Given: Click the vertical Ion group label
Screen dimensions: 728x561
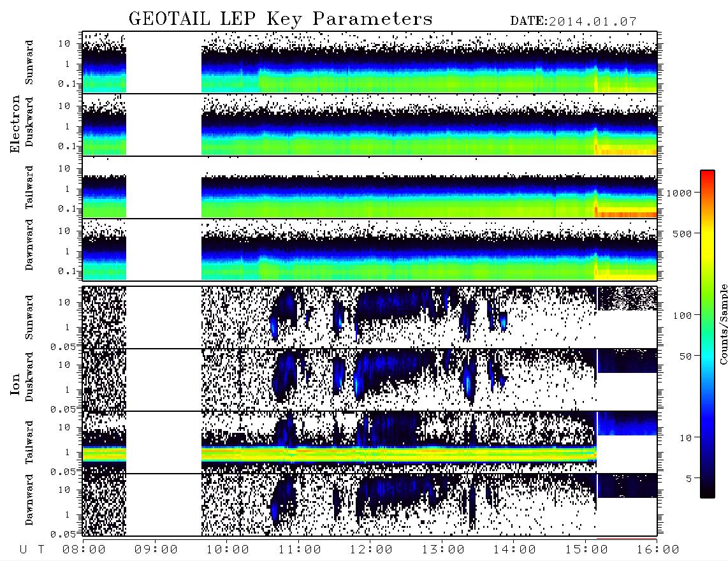Looking at the screenshot, I should click(15, 384).
